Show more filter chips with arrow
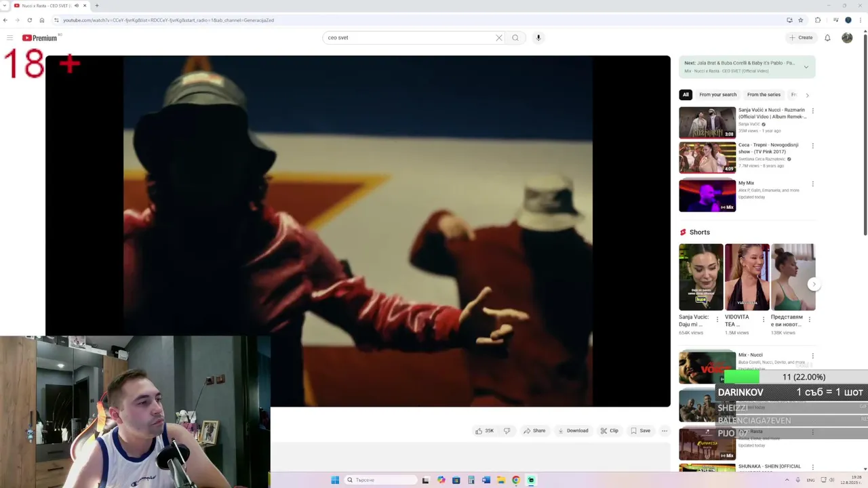The width and height of the screenshot is (868, 488). pyautogui.click(x=807, y=95)
